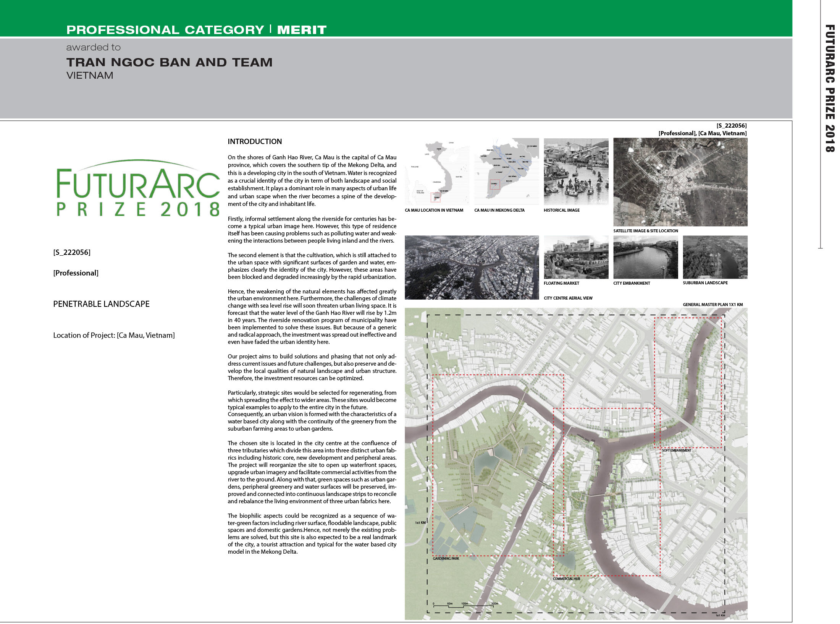The image size is (840, 624).
Task: Click the '1x1 KM' label on plan's left edge
Action: (x=420, y=523)
